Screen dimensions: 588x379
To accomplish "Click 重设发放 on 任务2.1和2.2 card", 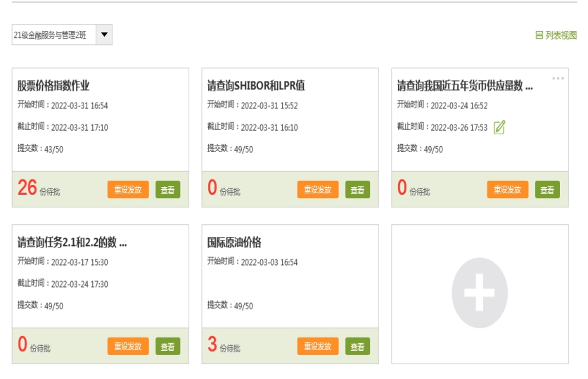I will point(128,347).
